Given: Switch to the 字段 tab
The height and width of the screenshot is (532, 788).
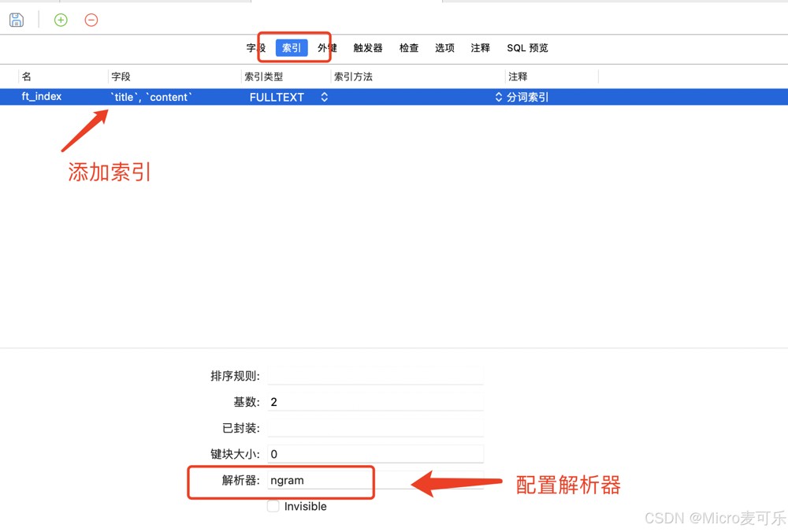Looking at the screenshot, I should tap(256, 48).
